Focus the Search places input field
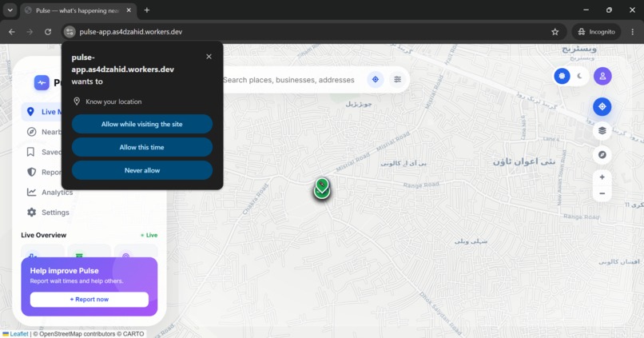644x338 pixels. tap(288, 80)
